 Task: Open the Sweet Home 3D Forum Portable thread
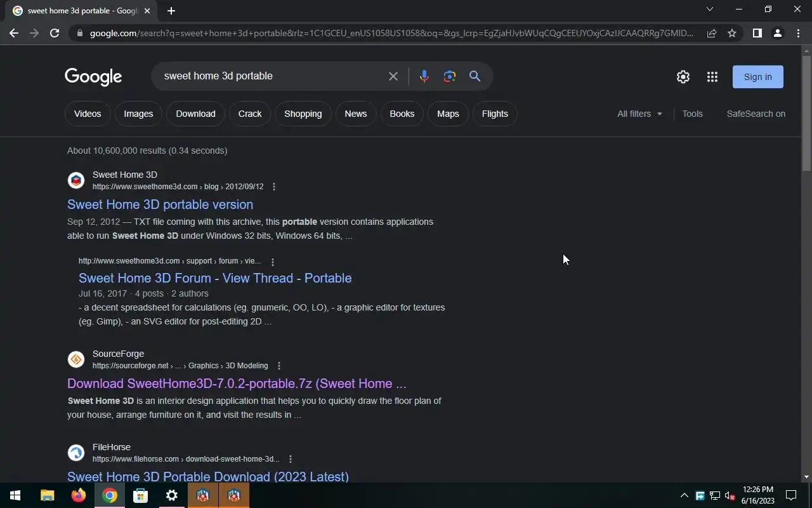[x=215, y=278]
